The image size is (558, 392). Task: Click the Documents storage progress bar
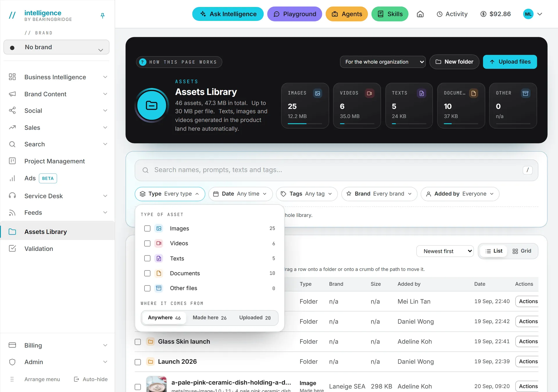461,124
